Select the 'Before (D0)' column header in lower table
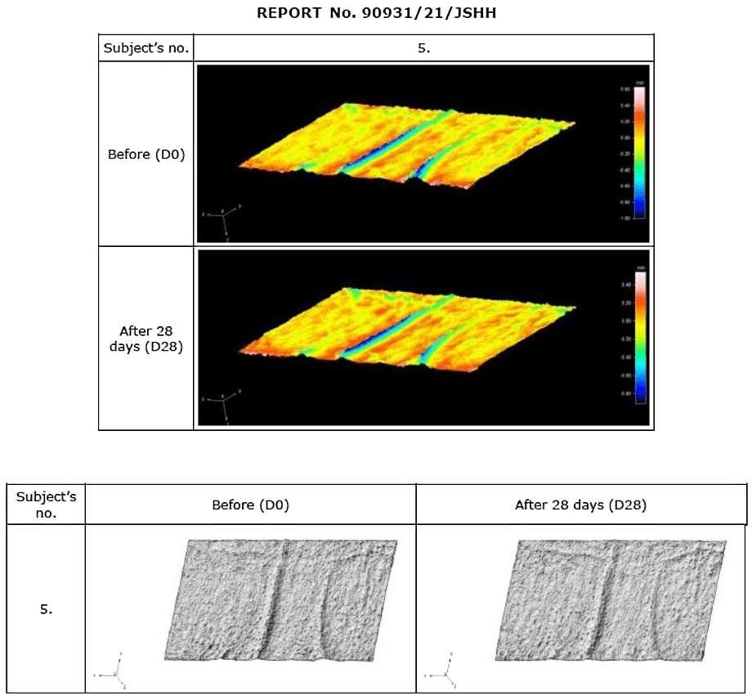Image resolution: width=752 pixels, height=700 pixels. tap(250, 505)
